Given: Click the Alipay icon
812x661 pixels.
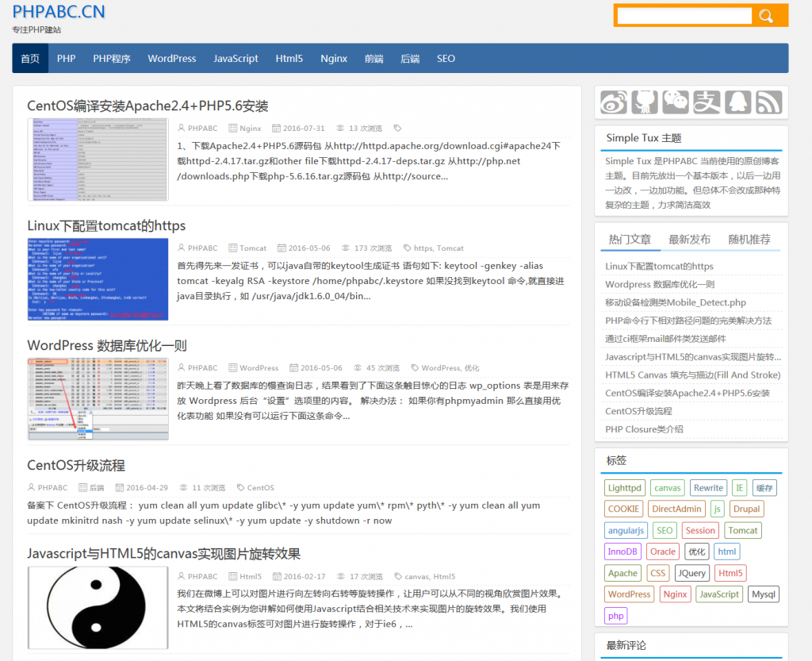Looking at the screenshot, I should (x=706, y=102).
